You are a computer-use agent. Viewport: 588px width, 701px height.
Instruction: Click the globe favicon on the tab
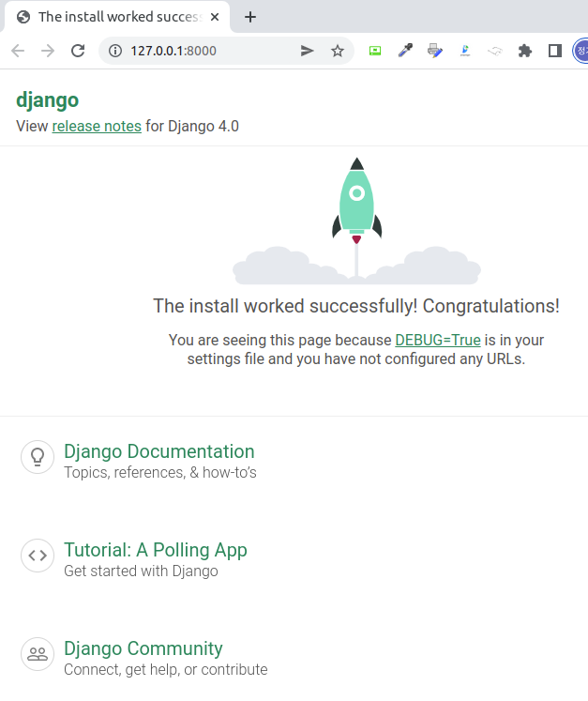click(x=23, y=17)
